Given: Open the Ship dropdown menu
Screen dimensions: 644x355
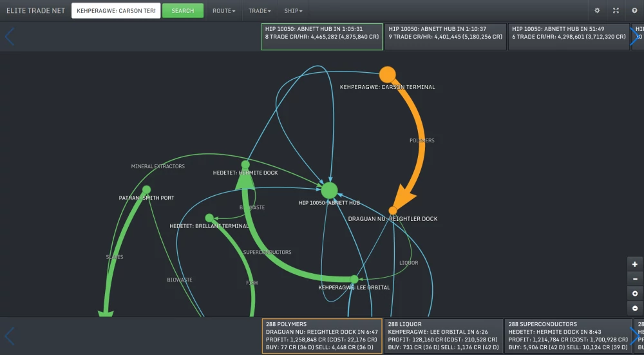Looking at the screenshot, I should pos(293,11).
